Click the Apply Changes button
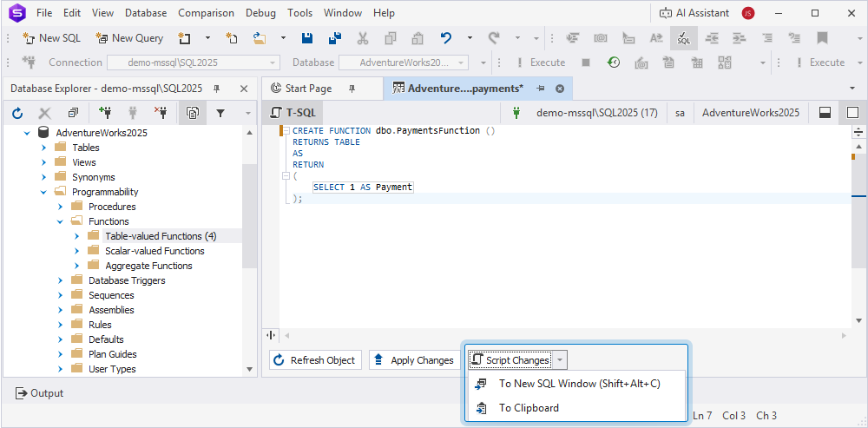 (413, 360)
